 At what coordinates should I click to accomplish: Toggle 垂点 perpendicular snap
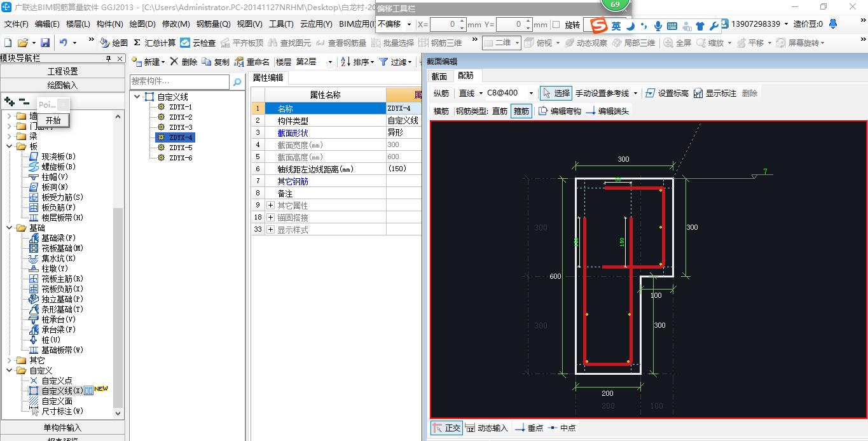coord(529,428)
